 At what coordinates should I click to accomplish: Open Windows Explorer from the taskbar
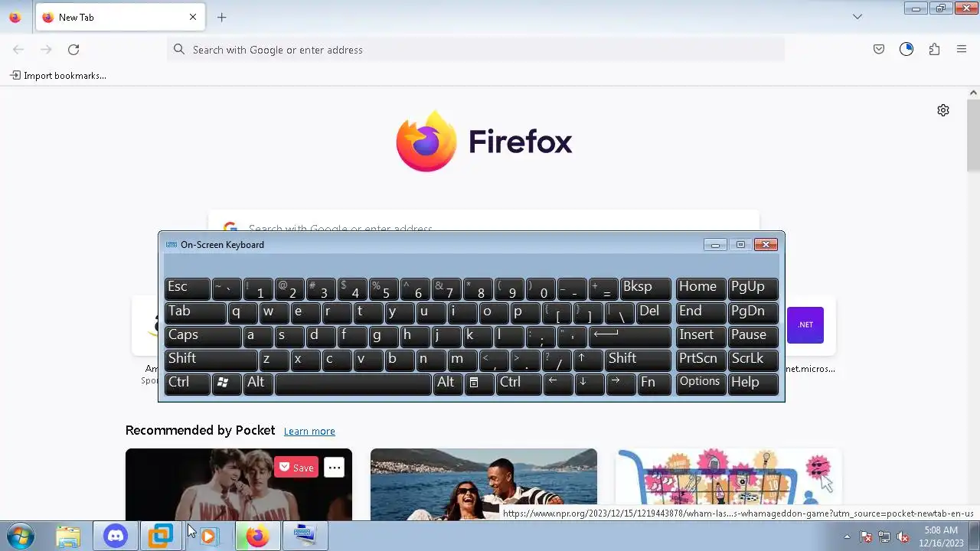(68, 536)
